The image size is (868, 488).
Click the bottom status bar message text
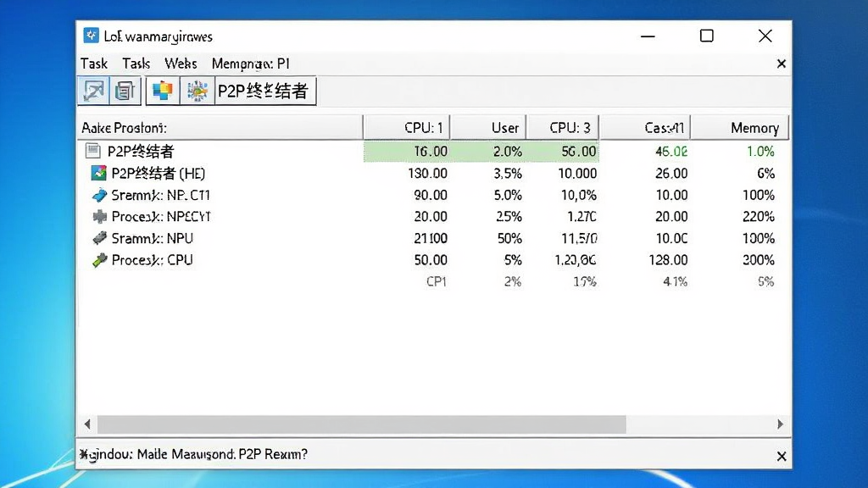(193, 454)
